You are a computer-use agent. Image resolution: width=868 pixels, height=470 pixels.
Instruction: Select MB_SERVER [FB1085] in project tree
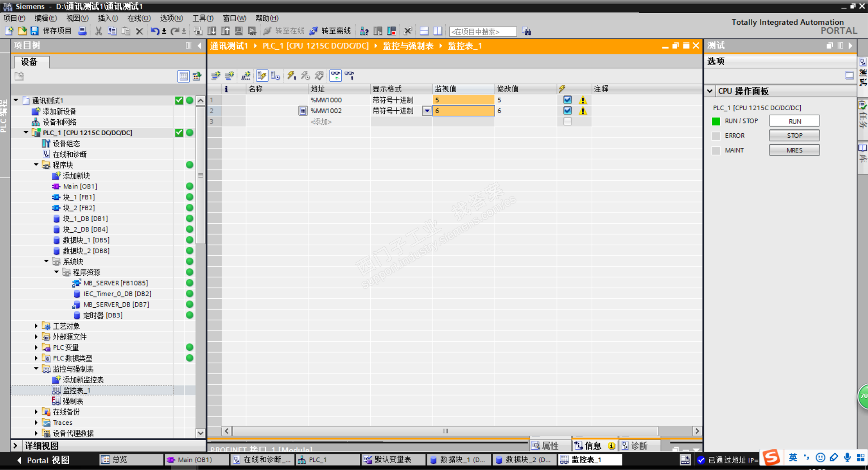(x=115, y=283)
